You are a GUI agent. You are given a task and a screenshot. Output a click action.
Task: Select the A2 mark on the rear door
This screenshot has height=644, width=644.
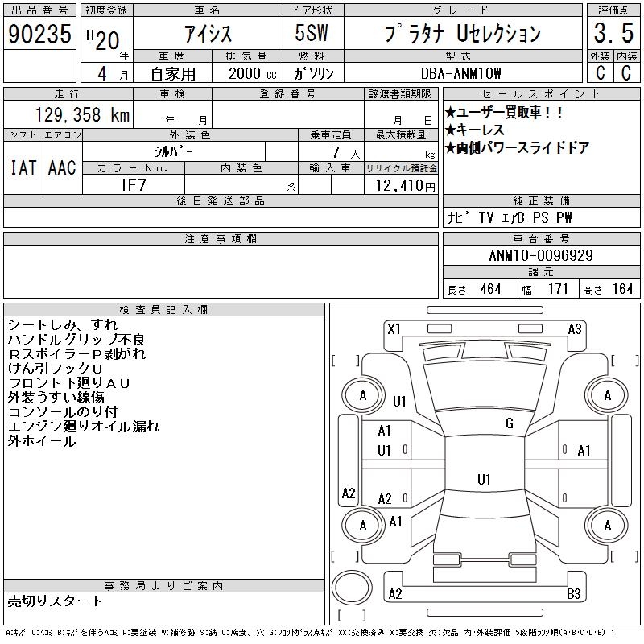385,499
